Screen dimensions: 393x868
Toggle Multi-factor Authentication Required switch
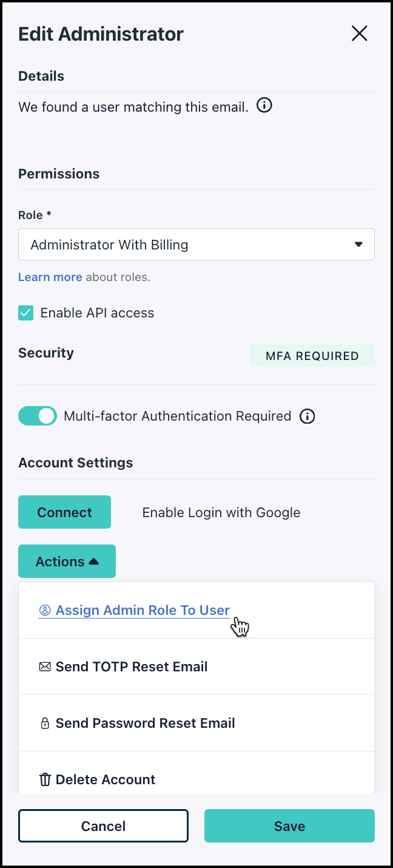38,416
